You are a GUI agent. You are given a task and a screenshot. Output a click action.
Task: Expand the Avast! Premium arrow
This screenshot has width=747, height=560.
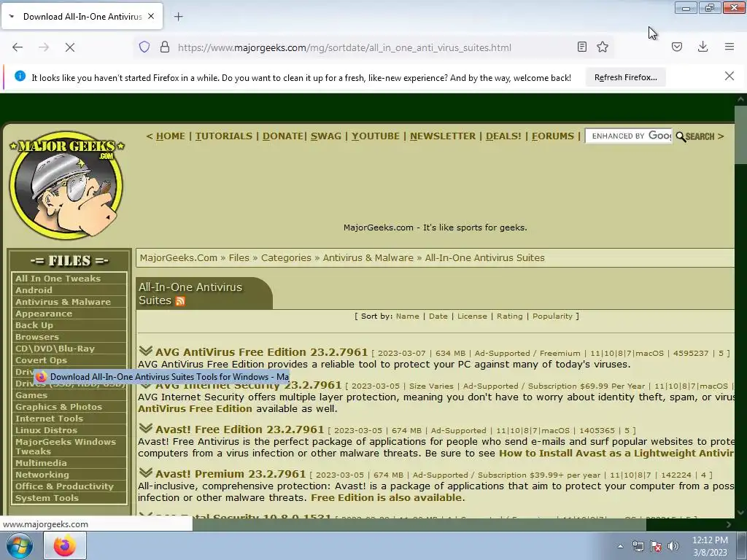(145, 472)
